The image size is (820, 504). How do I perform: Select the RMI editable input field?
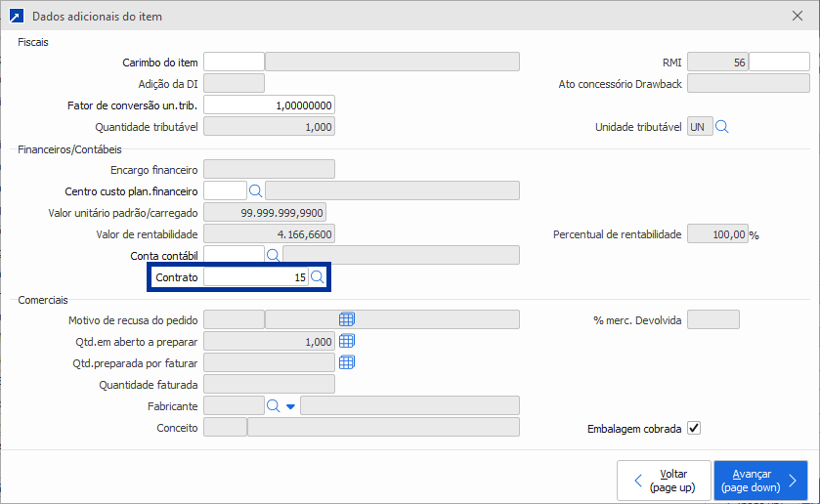pos(779,63)
